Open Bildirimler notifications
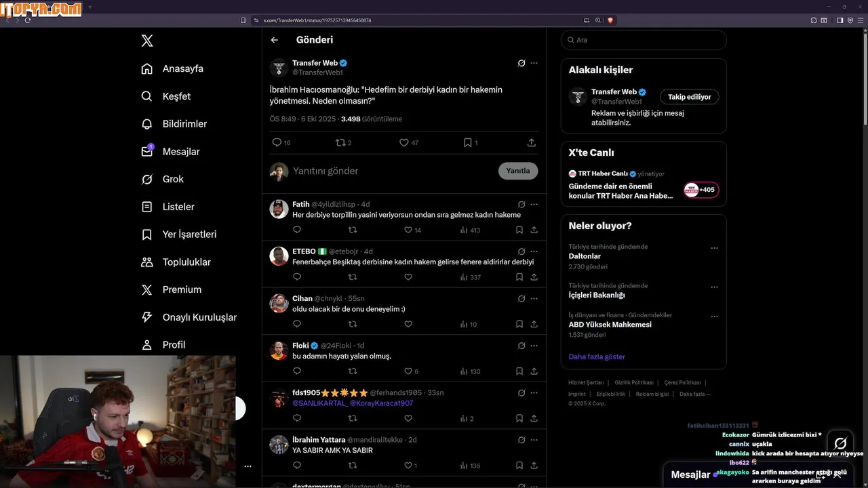 (x=174, y=124)
